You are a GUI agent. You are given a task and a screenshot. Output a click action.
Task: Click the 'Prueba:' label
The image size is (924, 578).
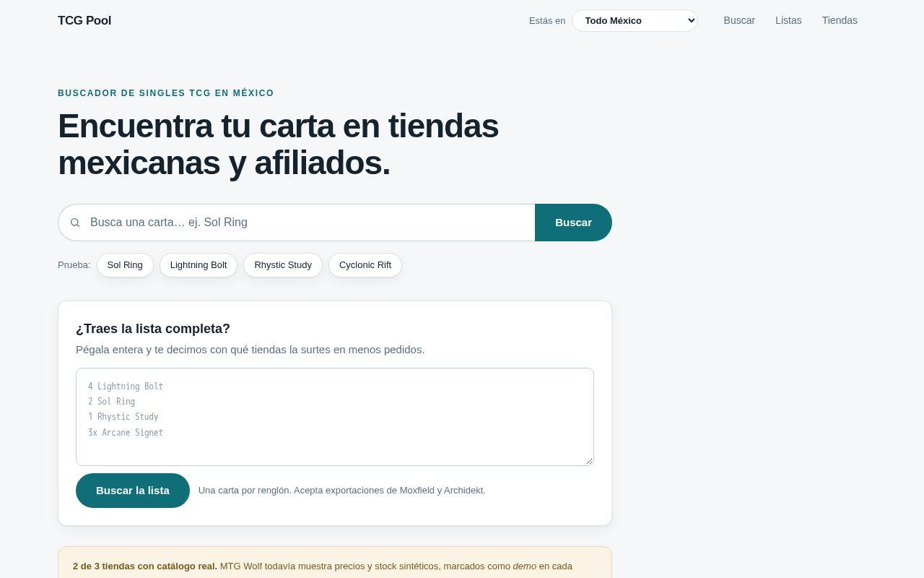[74, 265]
